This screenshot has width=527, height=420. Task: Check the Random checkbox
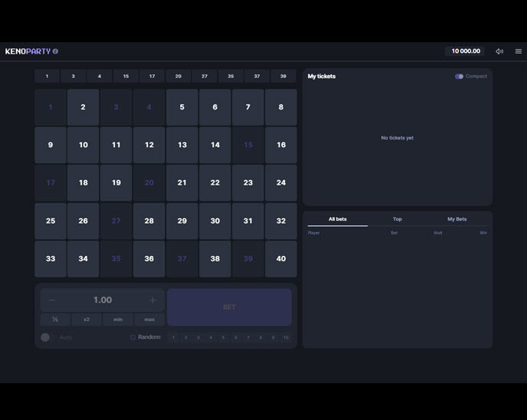[x=133, y=337]
